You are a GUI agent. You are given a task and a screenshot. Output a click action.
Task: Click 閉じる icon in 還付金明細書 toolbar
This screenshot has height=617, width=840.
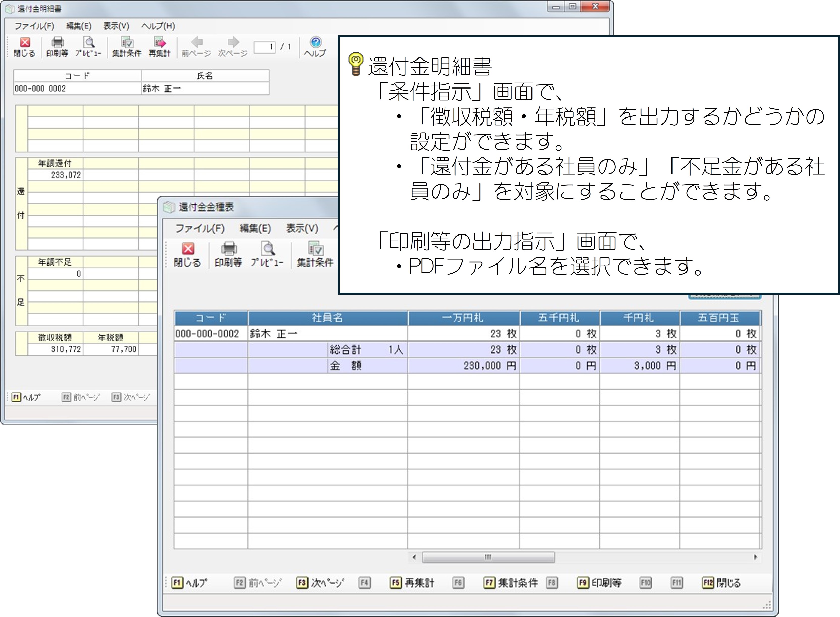click(x=25, y=43)
